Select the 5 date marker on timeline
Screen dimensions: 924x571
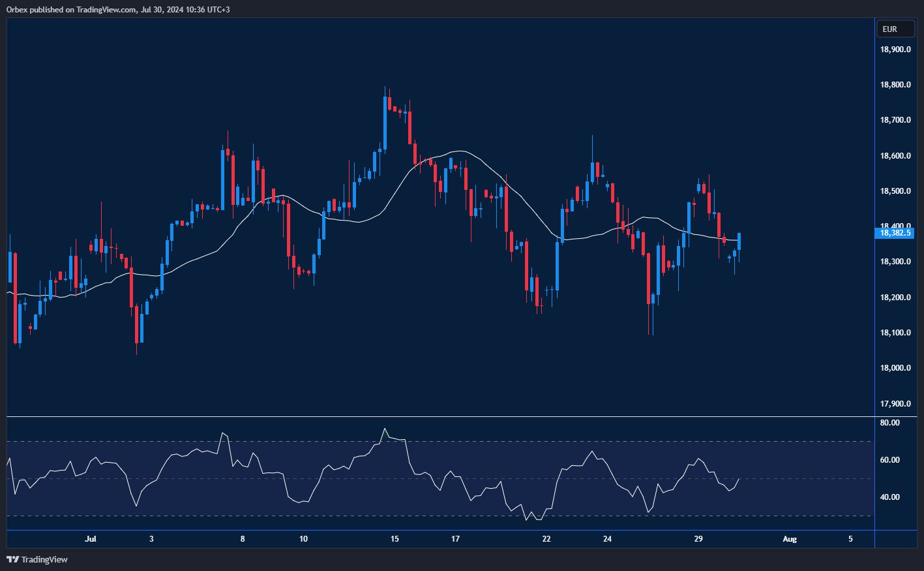[x=850, y=539]
